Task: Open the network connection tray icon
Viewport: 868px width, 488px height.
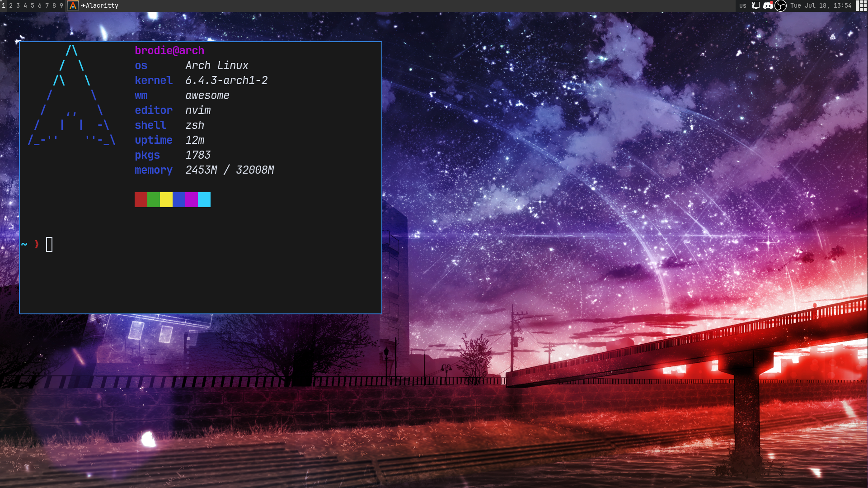Action: [755, 6]
